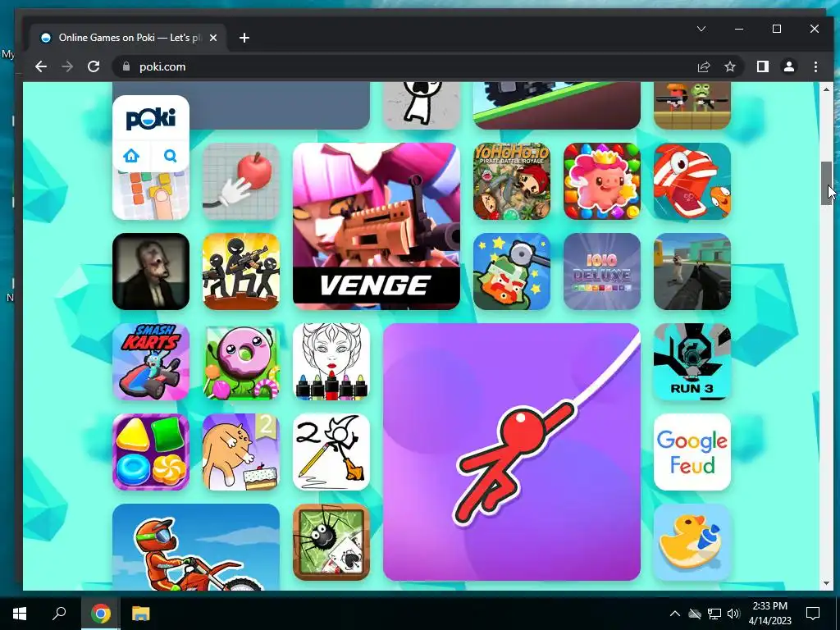This screenshot has width=840, height=630.
Task: View site security lock info
Action: [x=126, y=66]
